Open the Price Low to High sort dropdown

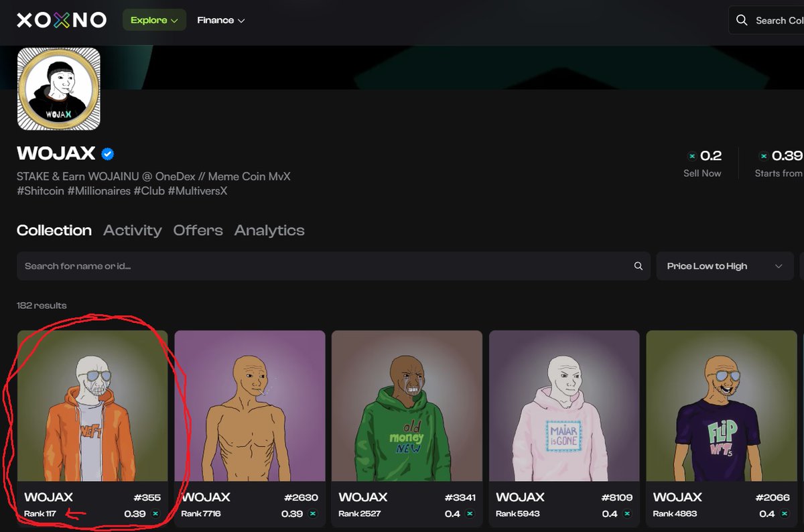click(x=725, y=266)
